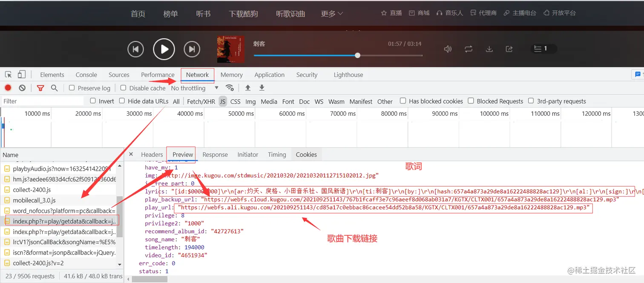Screen dimensions: 644x283
Task: Check Blocked Requests checkbox
Action: 471,101
